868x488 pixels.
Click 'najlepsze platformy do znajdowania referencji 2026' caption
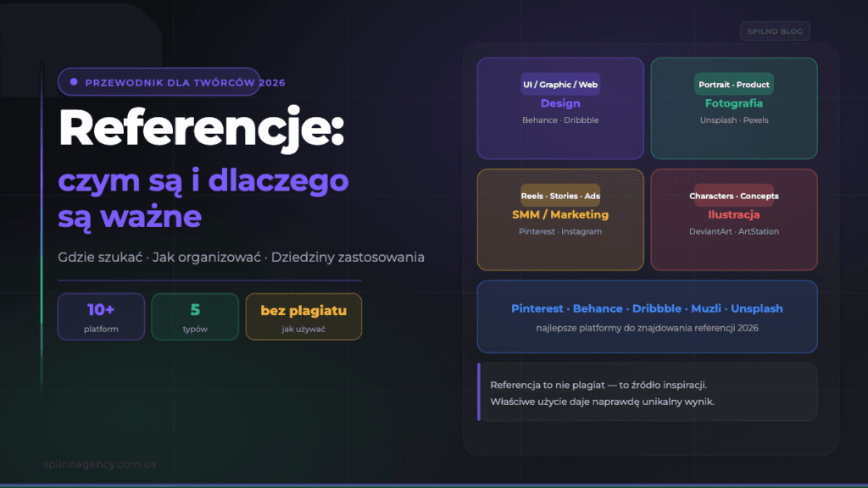point(647,328)
